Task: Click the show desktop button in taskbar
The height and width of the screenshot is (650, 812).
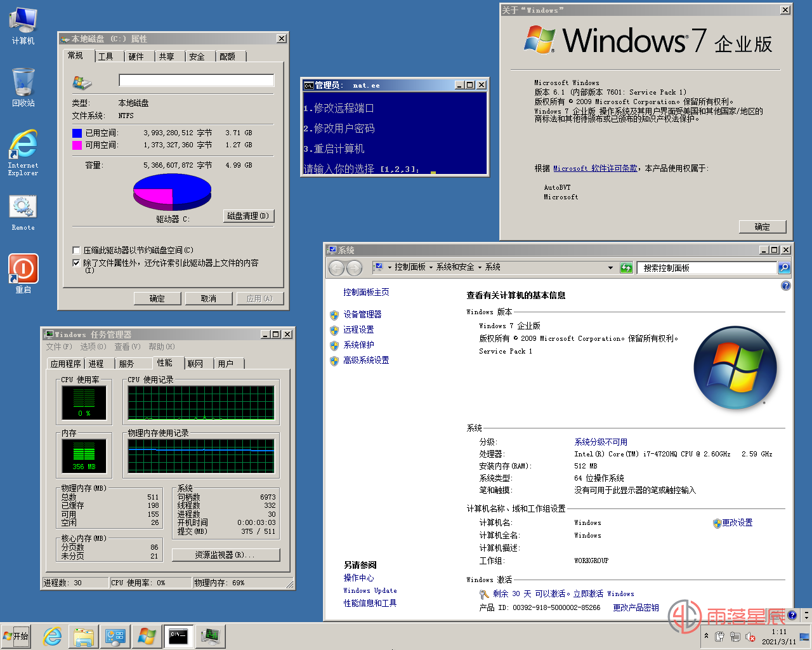Action: [804, 637]
